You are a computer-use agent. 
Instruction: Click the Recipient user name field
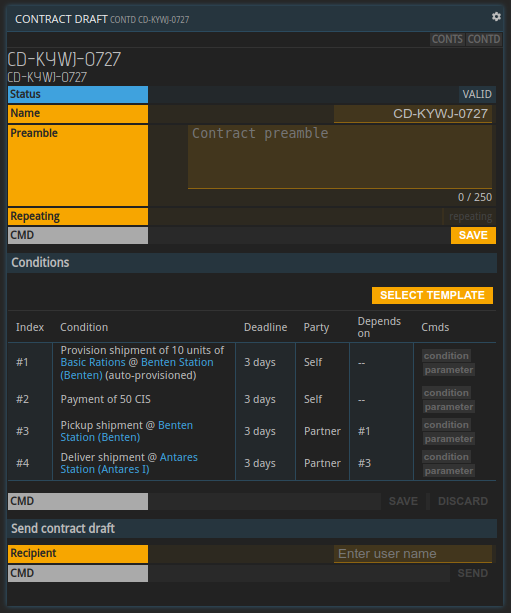tap(413, 554)
